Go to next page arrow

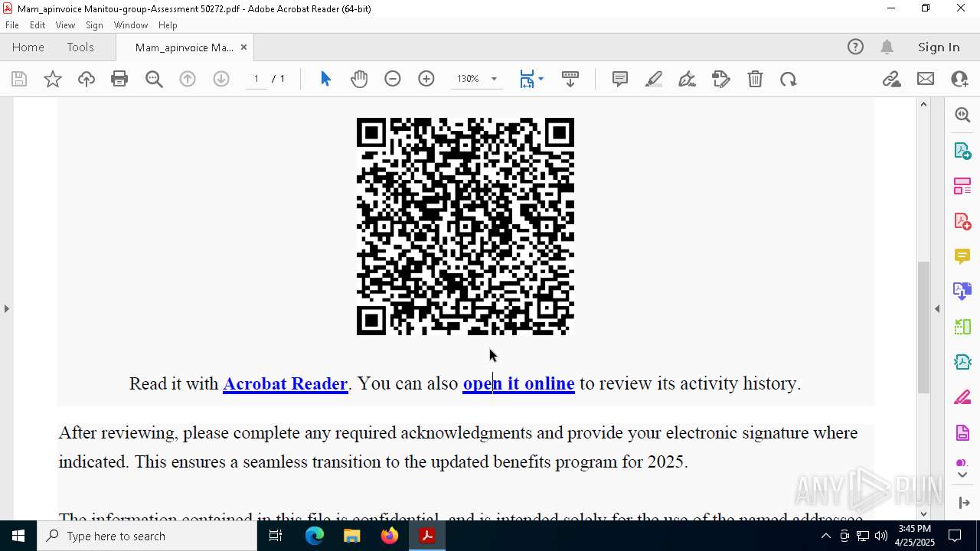pyautogui.click(x=221, y=79)
